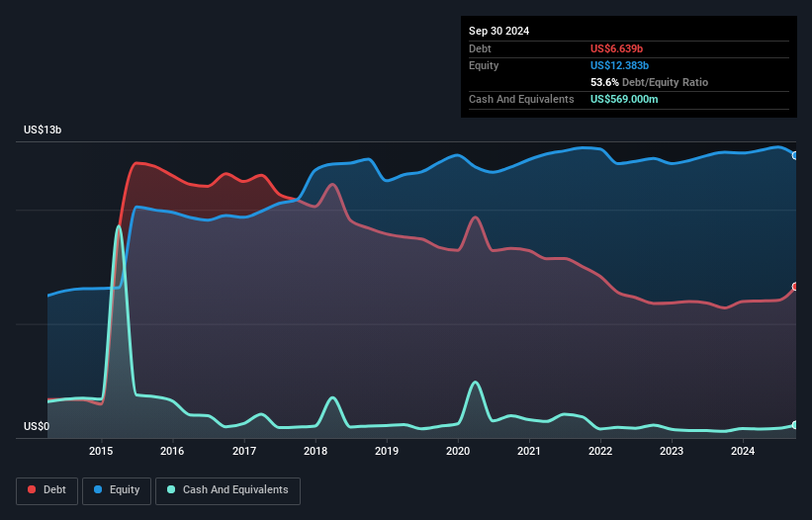This screenshot has width=812, height=520.
Task: Select the 2021 x-axis label
Action: click(x=529, y=451)
